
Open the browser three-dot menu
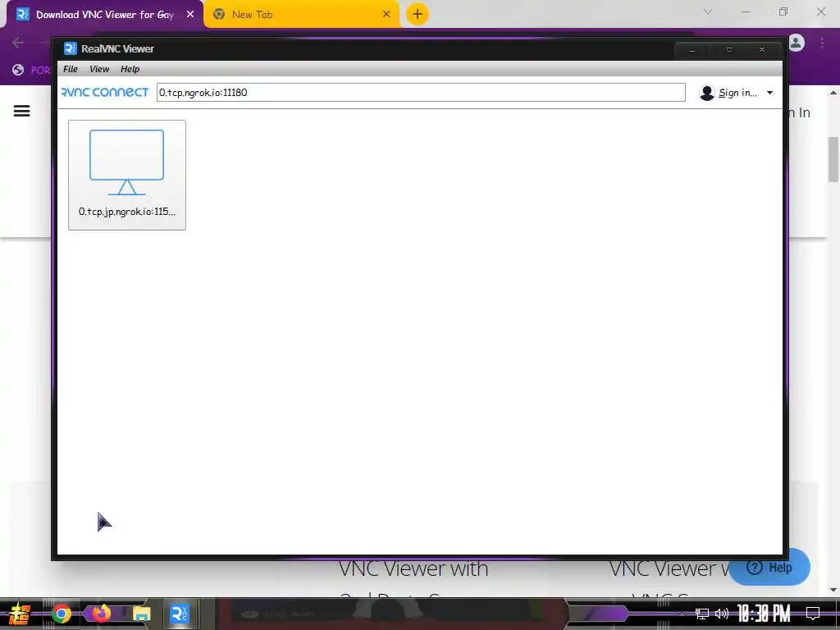822,43
